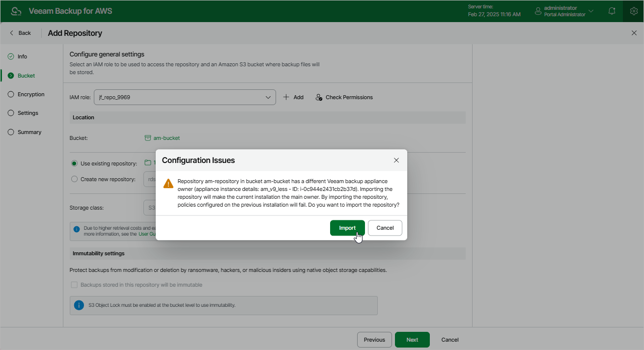Click the S3 Object Lock info icon

[x=79, y=305]
